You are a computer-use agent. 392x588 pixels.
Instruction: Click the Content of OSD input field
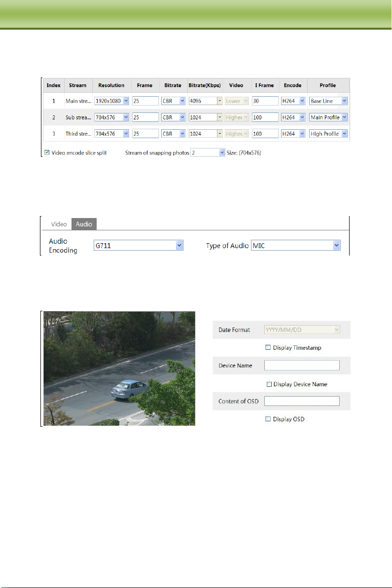(x=302, y=401)
